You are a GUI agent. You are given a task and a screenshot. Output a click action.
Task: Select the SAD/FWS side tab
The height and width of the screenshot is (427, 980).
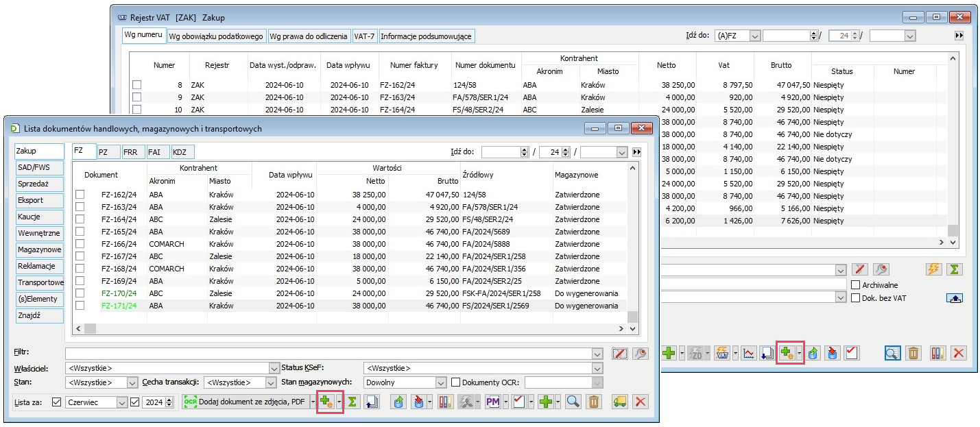pyautogui.click(x=39, y=167)
